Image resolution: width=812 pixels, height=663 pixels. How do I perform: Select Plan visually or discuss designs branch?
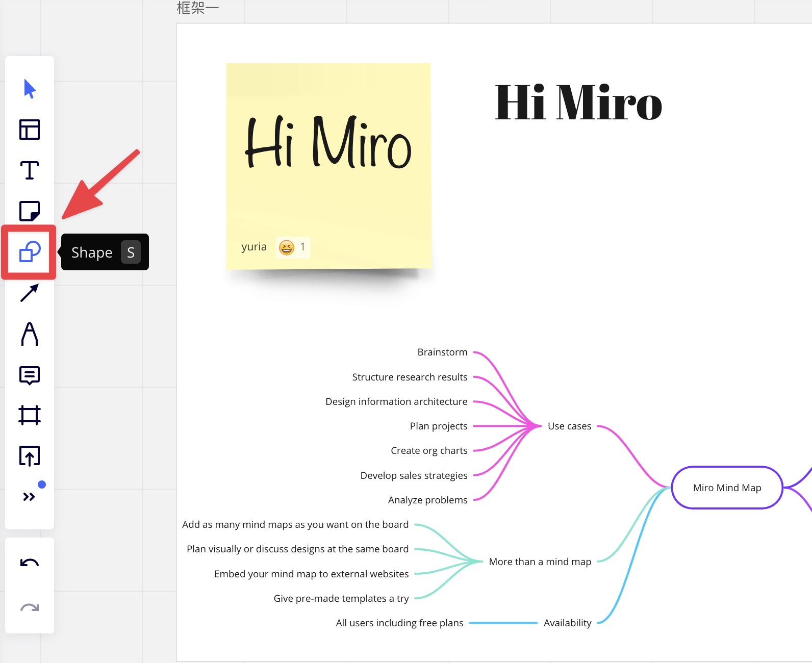297,549
